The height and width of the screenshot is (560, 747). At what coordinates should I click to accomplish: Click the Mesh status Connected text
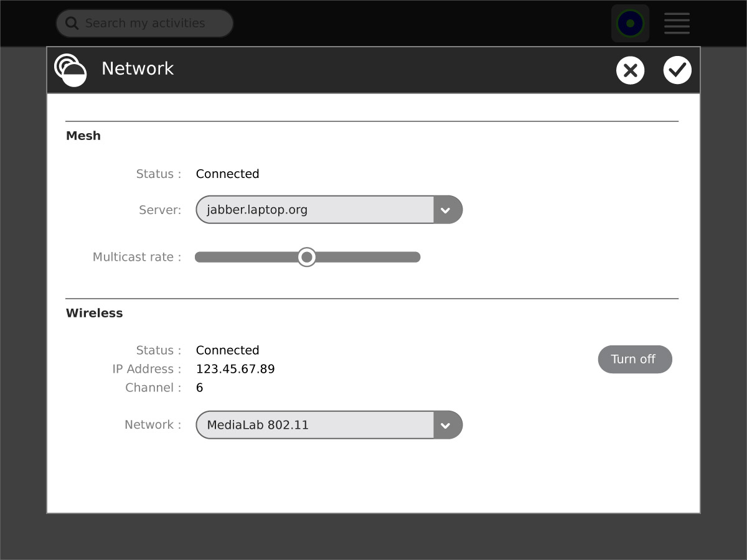pyautogui.click(x=227, y=174)
